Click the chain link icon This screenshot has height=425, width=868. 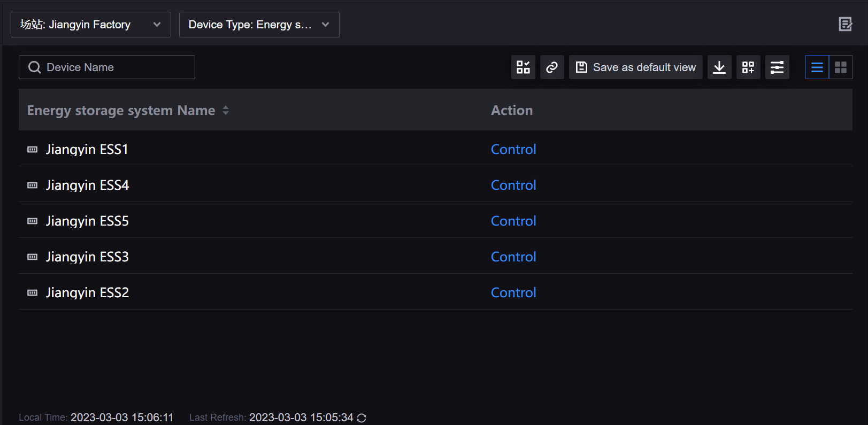pos(552,67)
